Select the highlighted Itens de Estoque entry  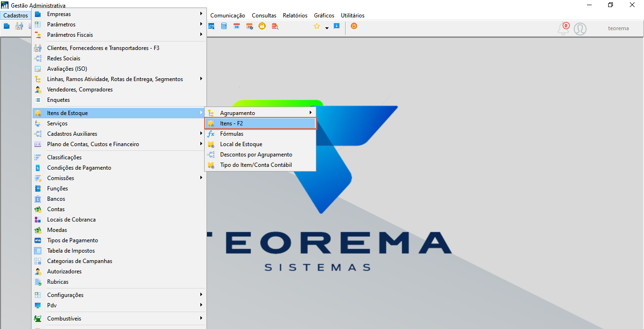[119, 113]
